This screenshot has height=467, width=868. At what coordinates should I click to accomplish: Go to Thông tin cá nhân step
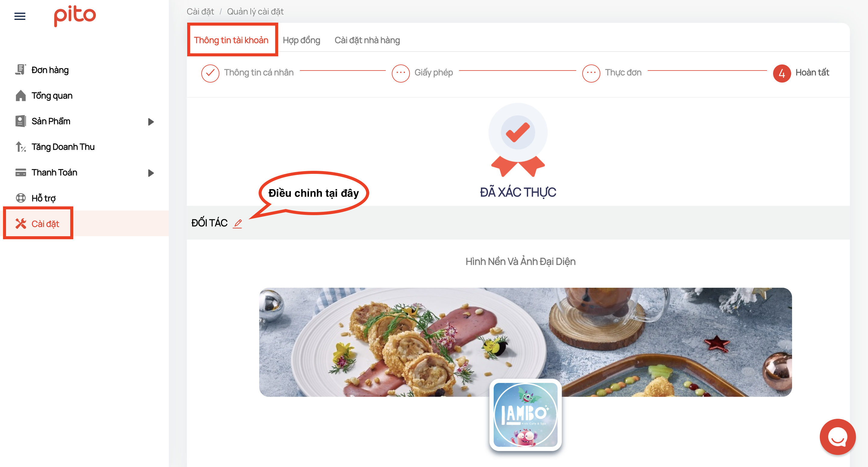coord(247,73)
